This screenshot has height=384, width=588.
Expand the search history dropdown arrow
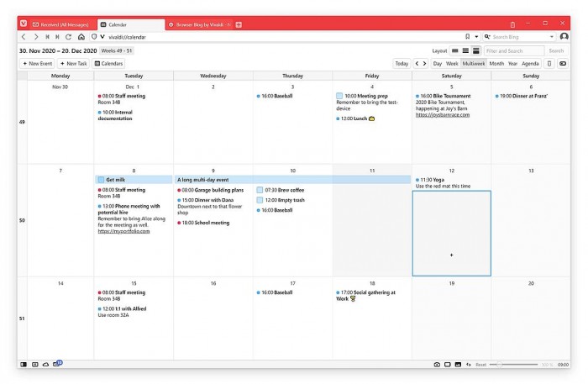(552, 37)
